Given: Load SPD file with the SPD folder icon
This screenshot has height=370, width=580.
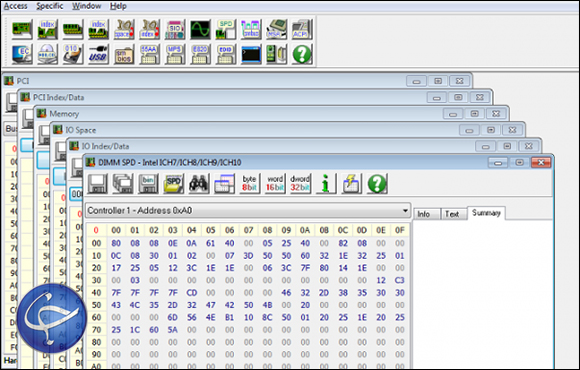Looking at the screenshot, I should tap(173, 184).
